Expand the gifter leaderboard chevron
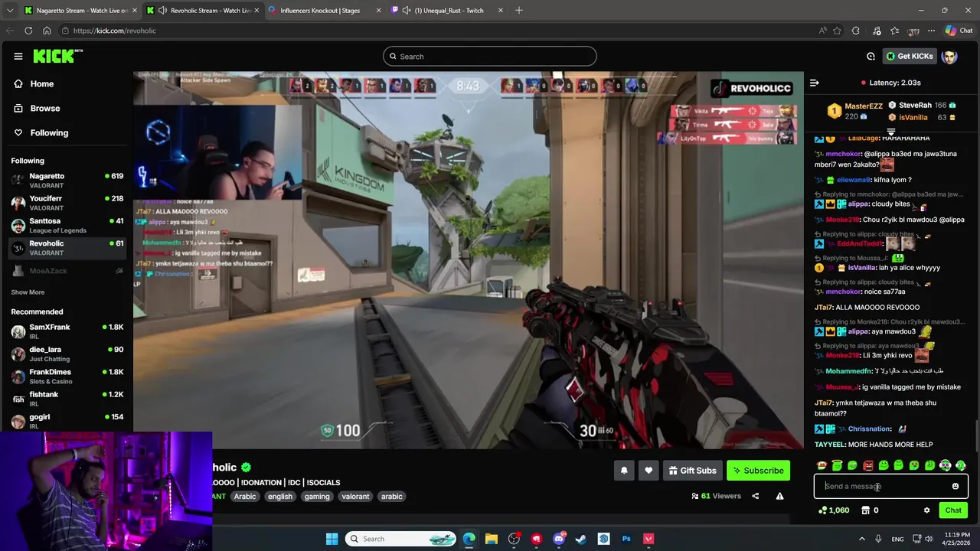The height and width of the screenshot is (551, 980). 890,132
